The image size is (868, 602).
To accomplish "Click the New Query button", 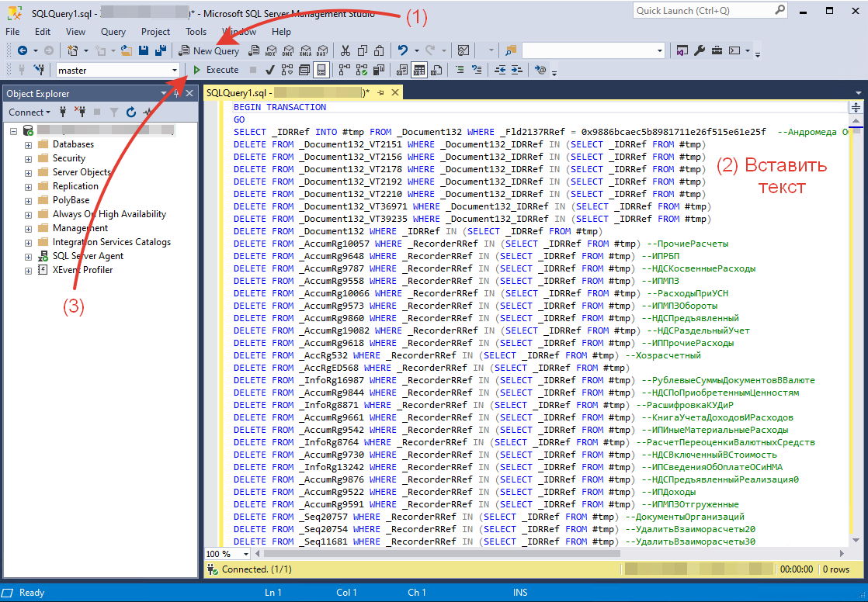I will [x=209, y=50].
